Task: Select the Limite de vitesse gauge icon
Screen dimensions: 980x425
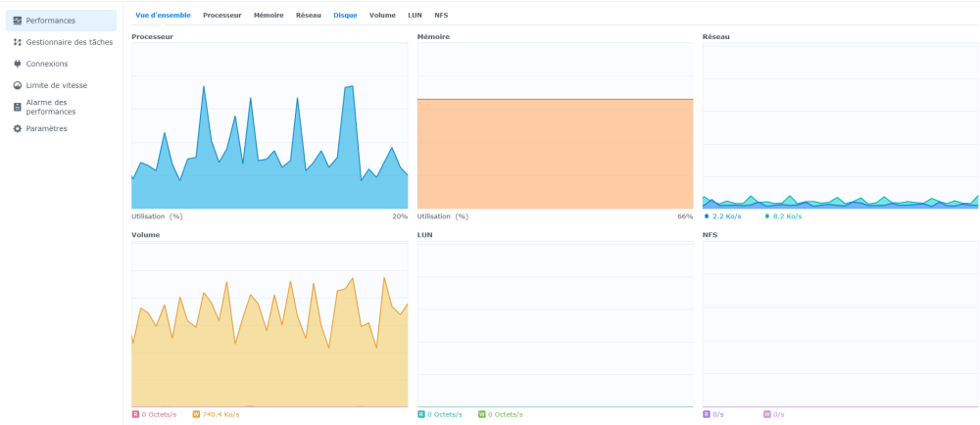Action: tap(18, 85)
